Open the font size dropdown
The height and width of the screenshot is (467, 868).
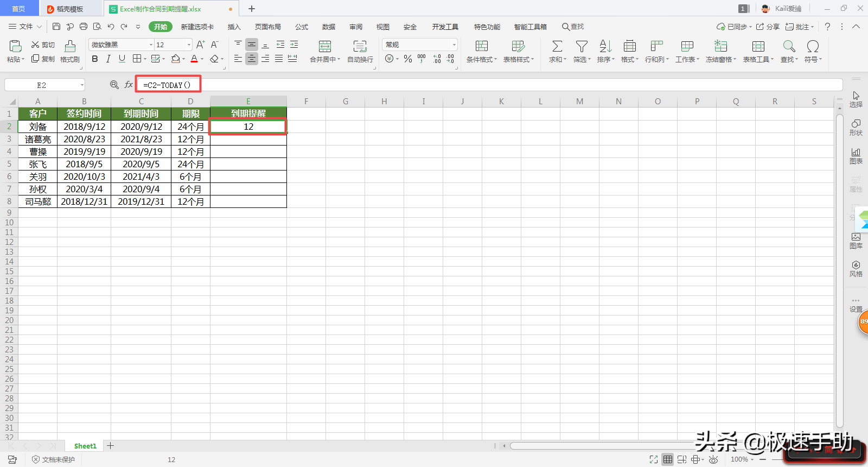189,45
